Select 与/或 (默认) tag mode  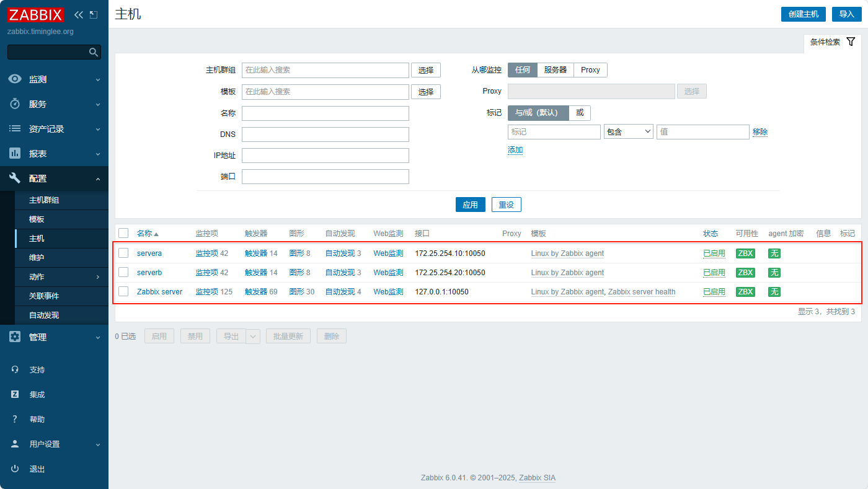pyautogui.click(x=538, y=113)
